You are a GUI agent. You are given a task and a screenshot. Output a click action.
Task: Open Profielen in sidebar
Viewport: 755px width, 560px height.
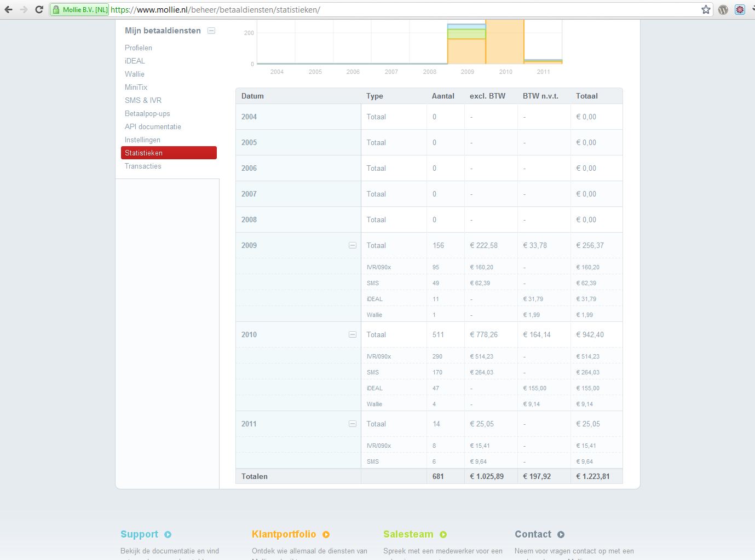pyautogui.click(x=139, y=48)
